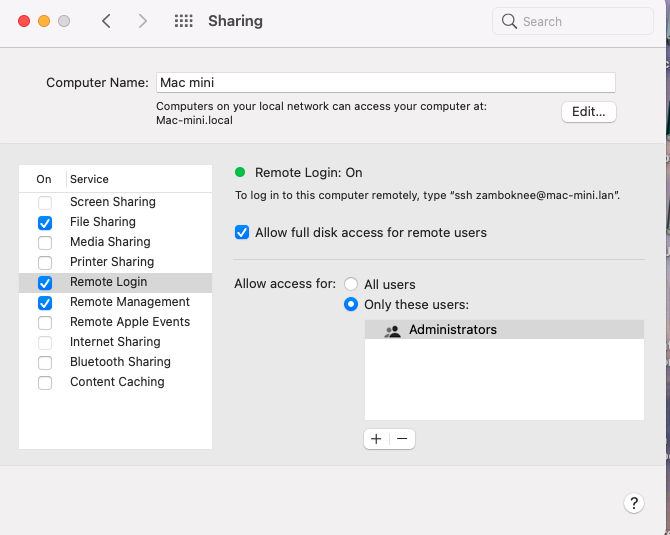Click the Administrators group icon
Viewport: 670px width, 535px height.
(392, 330)
